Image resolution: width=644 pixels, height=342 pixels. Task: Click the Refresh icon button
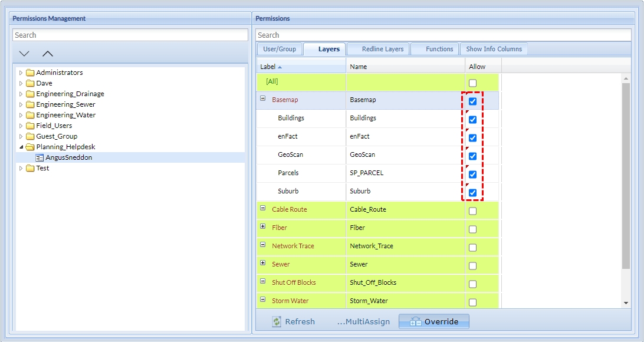[x=277, y=321]
